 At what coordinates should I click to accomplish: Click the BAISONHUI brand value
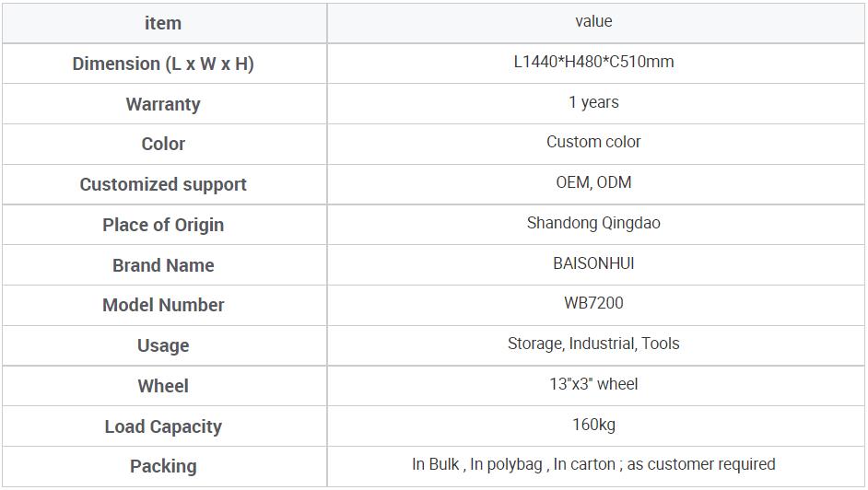coord(593,263)
